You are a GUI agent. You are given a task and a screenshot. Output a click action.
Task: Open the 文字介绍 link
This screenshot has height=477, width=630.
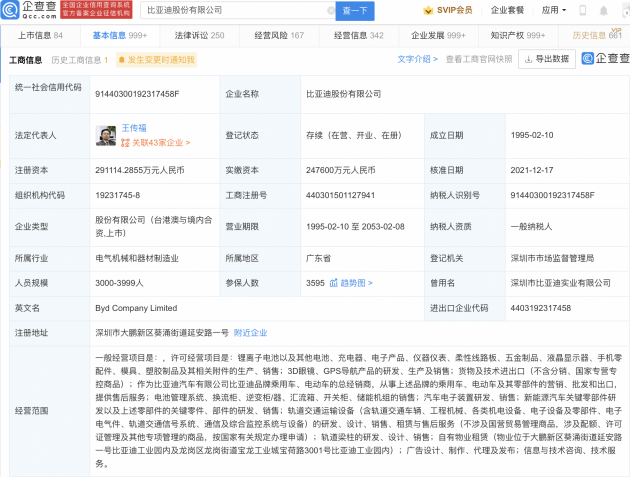(x=417, y=59)
